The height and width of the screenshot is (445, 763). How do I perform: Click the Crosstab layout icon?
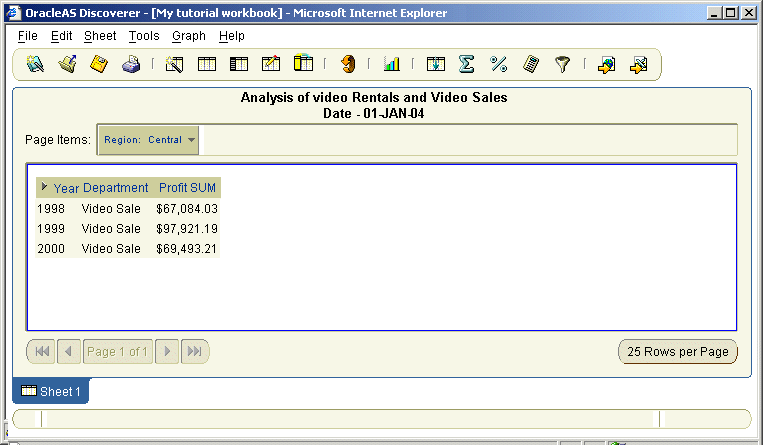pos(239,64)
